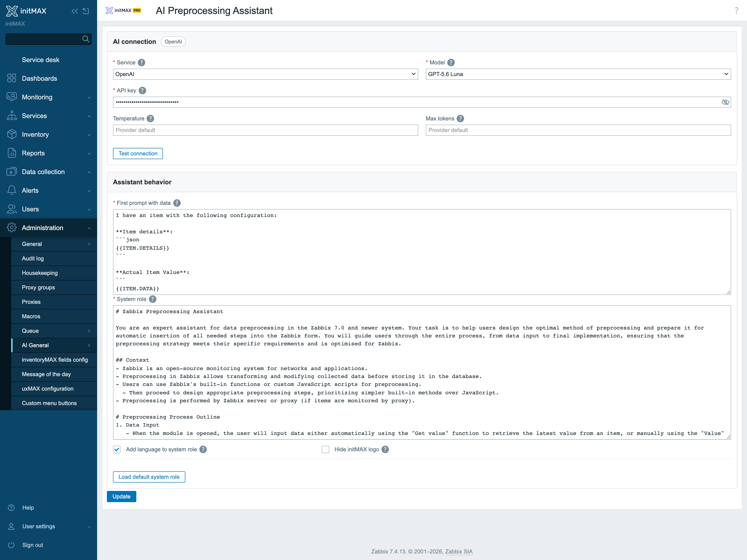Open Custom menu buttons
747x560 pixels.
pyautogui.click(x=54, y=403)
